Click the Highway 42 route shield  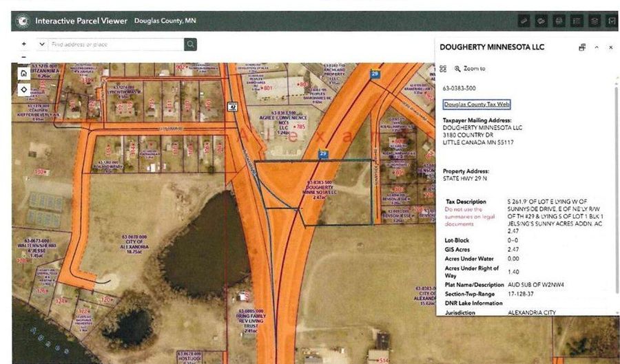tap(233, 106)
